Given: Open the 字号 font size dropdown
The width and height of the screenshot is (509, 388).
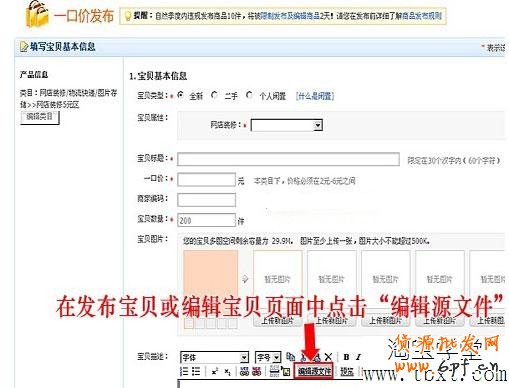Looking at the screenshot, I should pyautogui.click(x=268, y=357).
